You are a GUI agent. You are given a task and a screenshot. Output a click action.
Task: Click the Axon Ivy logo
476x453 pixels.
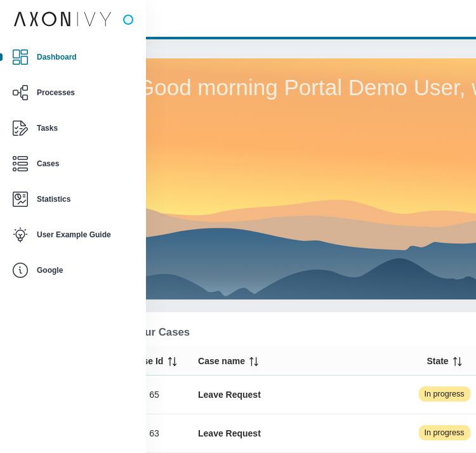[62, 19]
